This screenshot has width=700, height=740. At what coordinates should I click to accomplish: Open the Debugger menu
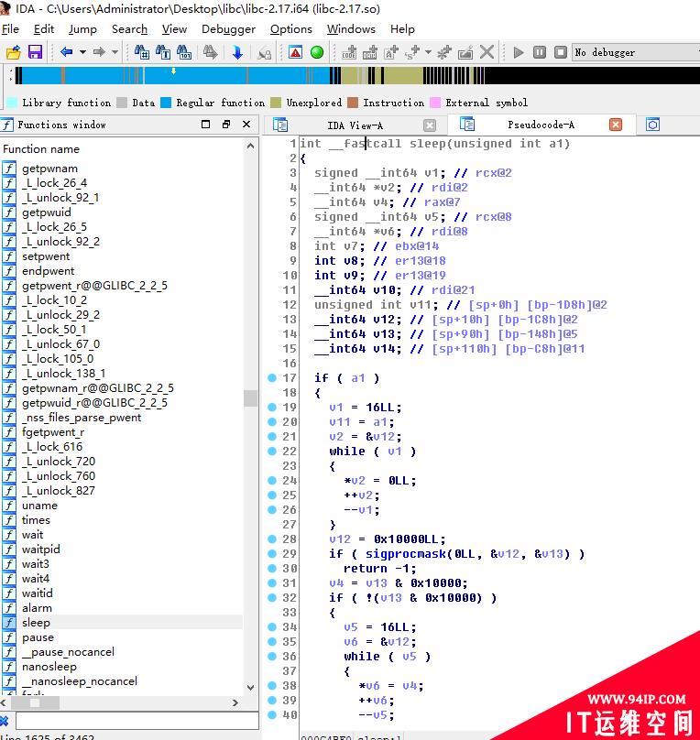point(228,29)
